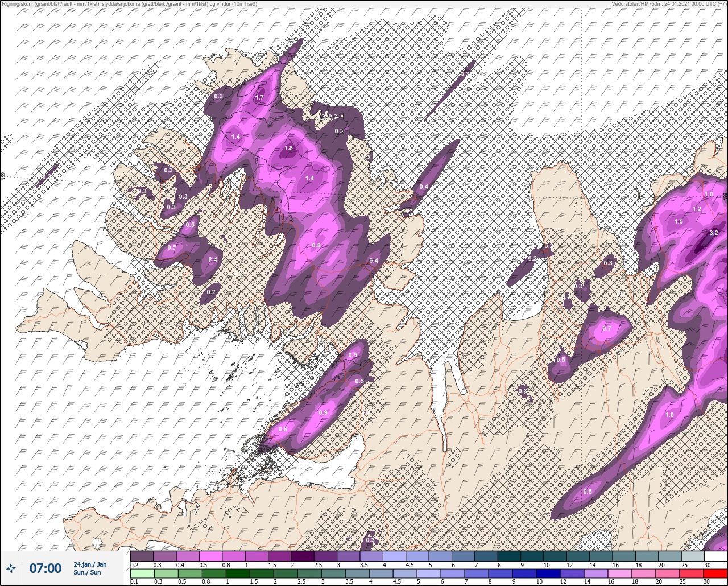
Task: Click the 0.7 precipitation value on map
Action: point(606,328)
